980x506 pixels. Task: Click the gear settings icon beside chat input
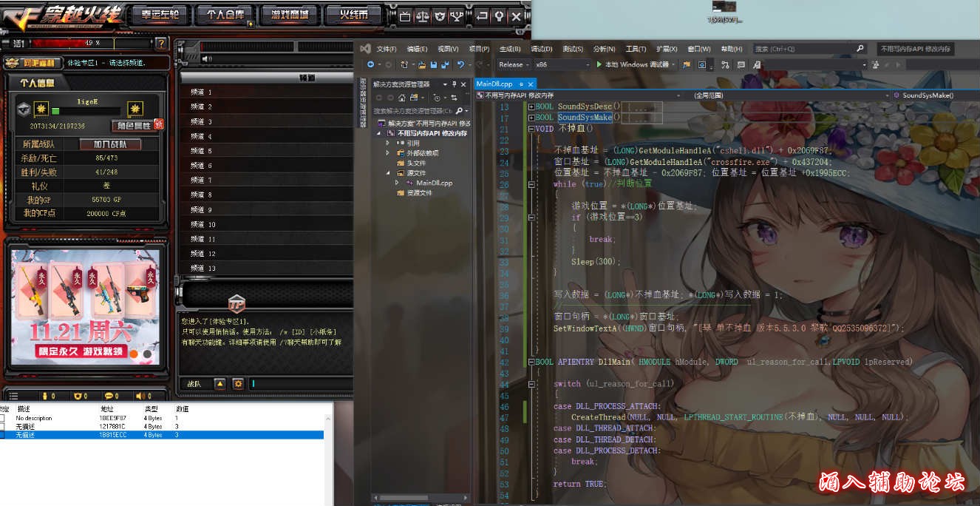238,384
